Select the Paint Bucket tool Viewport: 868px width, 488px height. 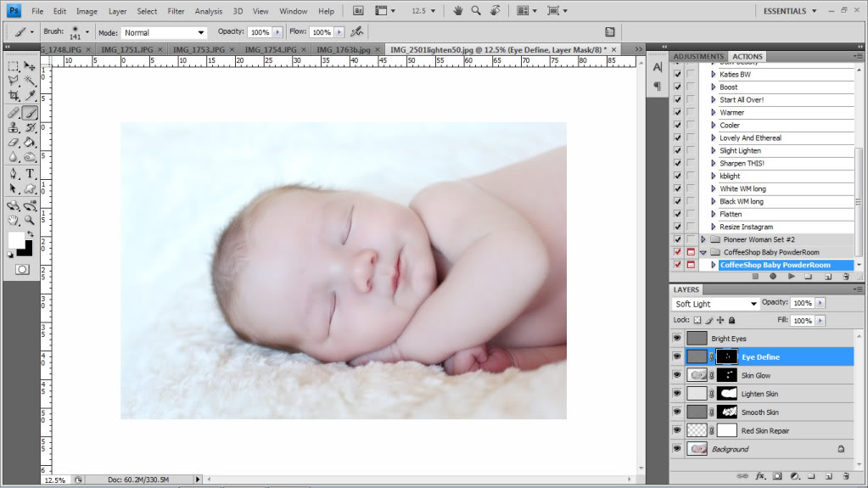30,143
